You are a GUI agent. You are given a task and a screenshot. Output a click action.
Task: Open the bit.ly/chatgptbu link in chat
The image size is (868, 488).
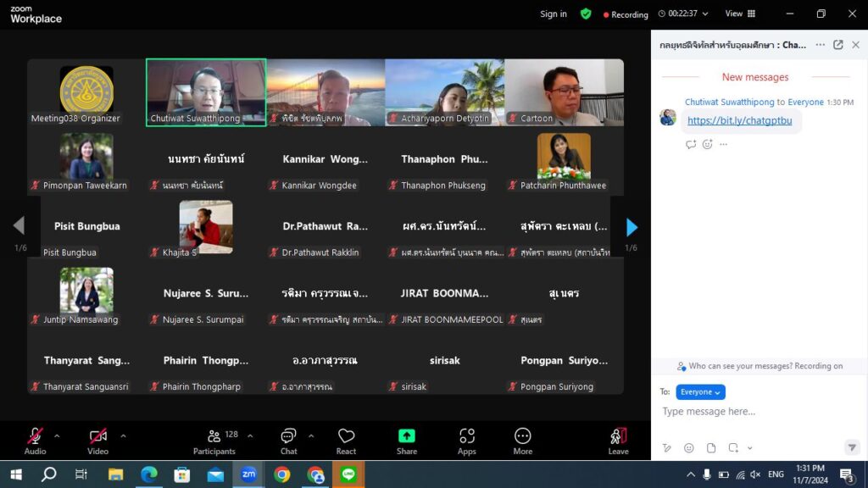(x=739, y=120)
